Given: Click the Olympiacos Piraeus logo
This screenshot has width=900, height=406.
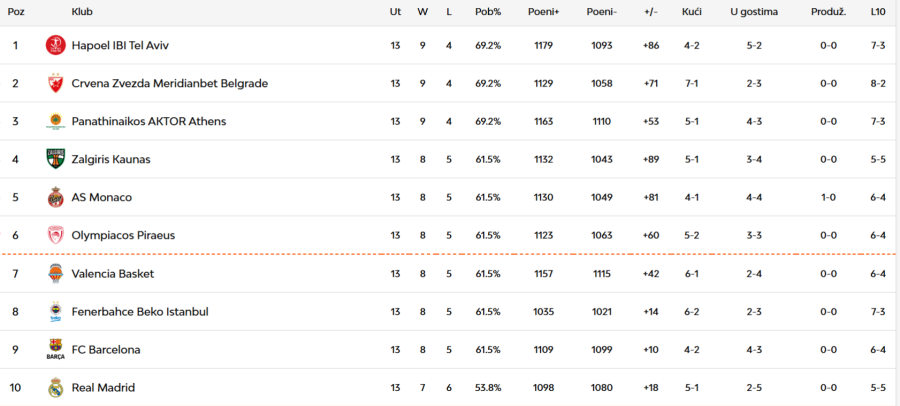Looking at the screenshot, I should tap(55, 235).
